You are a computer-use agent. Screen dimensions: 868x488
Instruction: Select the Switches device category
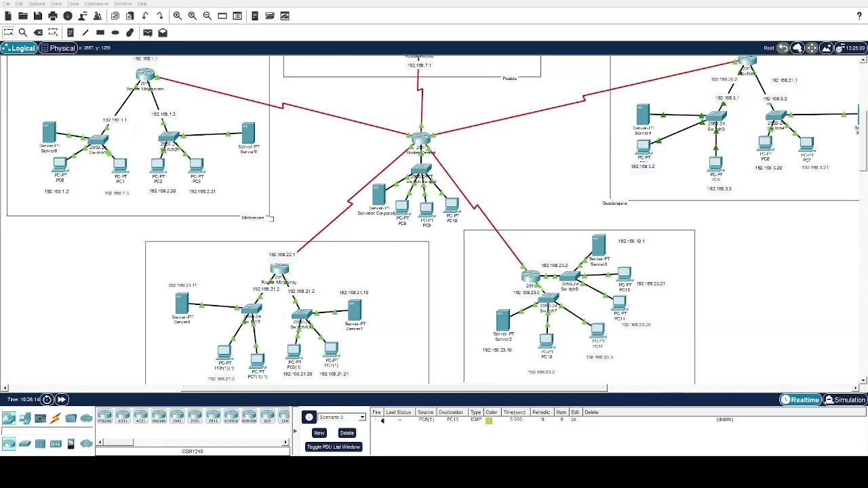point(24,444)
